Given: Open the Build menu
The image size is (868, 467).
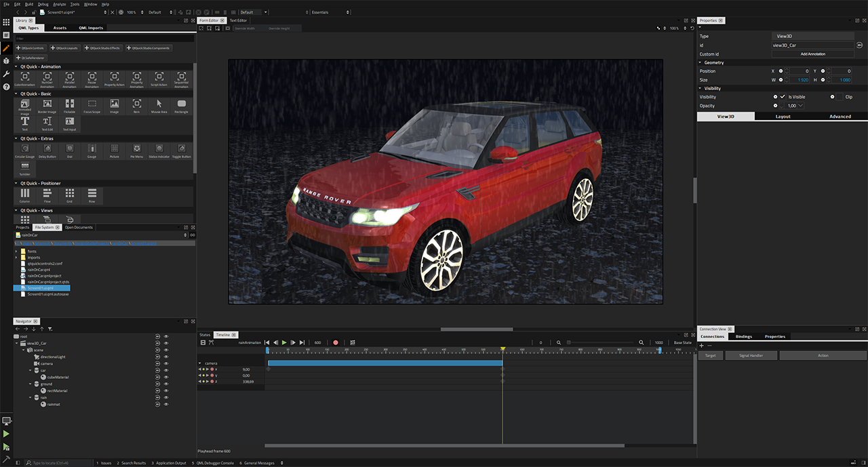Looking at the screenshot, I should click(28, 3).
